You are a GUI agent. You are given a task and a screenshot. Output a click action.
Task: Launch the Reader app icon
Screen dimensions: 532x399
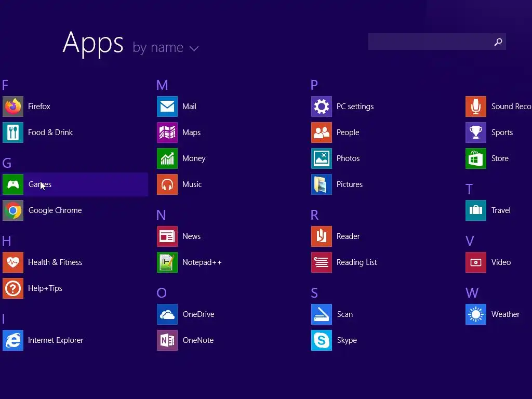(322, 236)
